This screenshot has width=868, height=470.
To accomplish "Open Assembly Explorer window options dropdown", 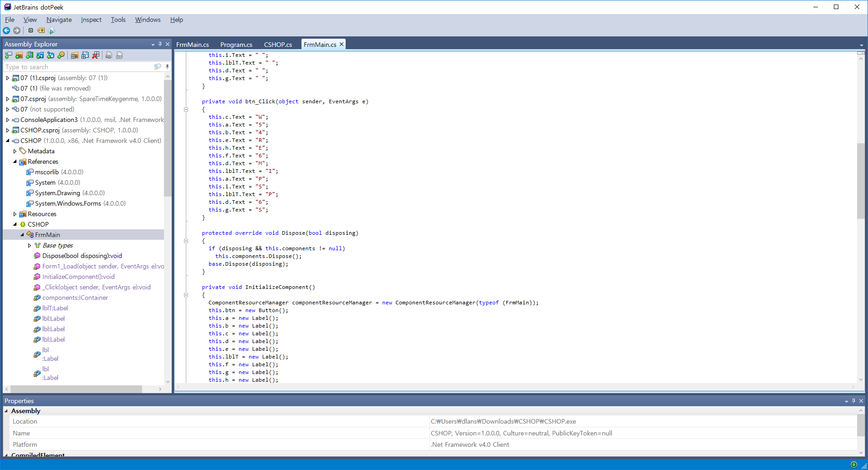I will pos(153,45).
